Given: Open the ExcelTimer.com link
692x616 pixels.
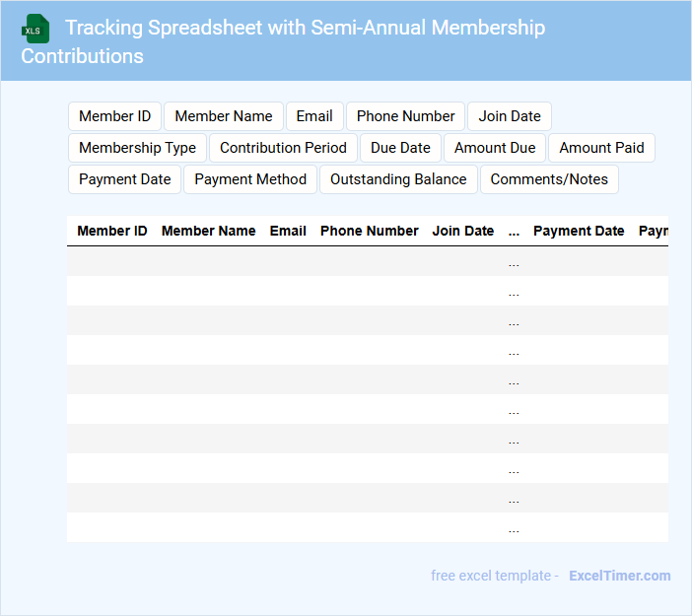Looking at the screenshot, I should 619,576.
